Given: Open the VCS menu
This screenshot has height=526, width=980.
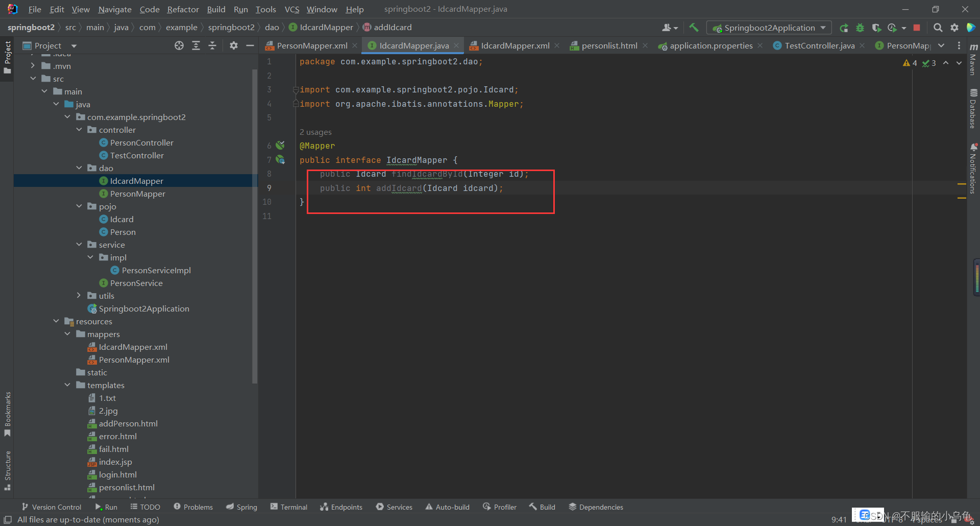Looking at the screenshot, I should pos(292,9).
